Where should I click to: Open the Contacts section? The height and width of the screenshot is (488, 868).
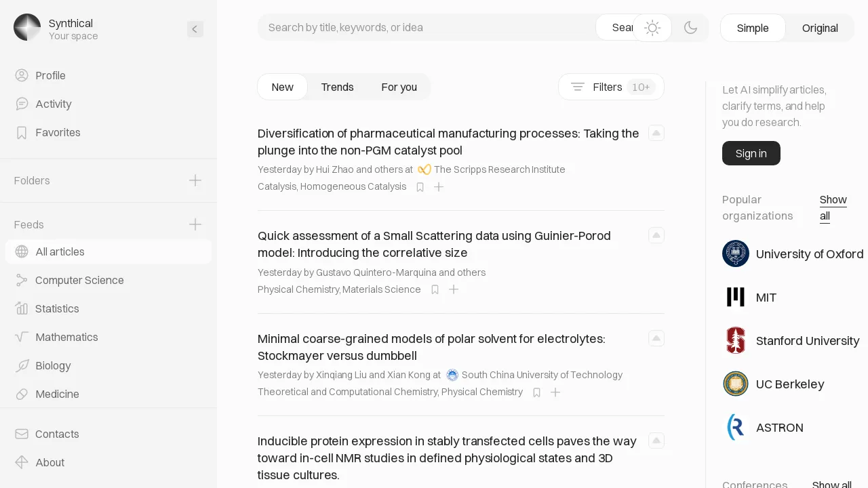(57, 434)
